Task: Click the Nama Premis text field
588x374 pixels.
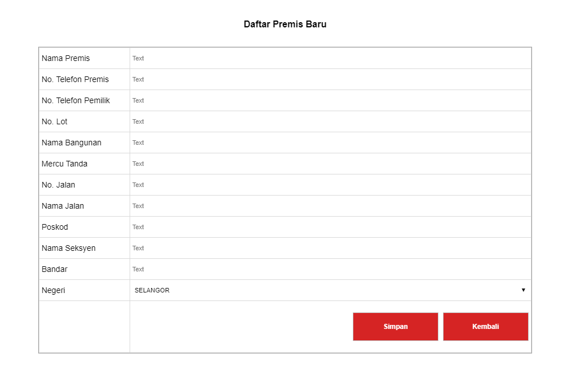Action: (x=331, y=58)
